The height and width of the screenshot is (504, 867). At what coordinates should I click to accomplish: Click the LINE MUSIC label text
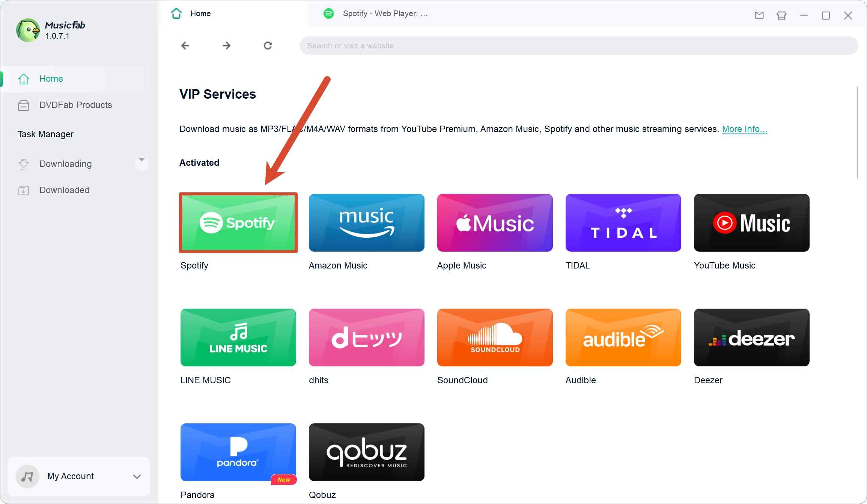206,380
